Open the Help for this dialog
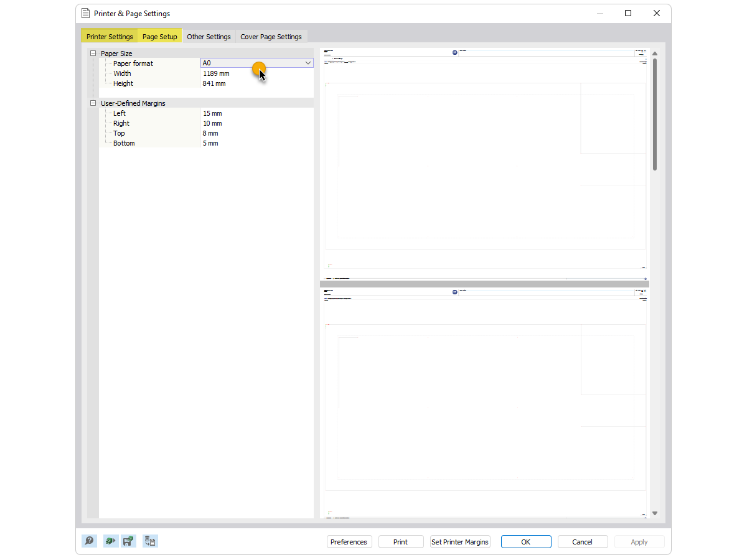Screen dimensions: 747x560 (x=89, y=541)
